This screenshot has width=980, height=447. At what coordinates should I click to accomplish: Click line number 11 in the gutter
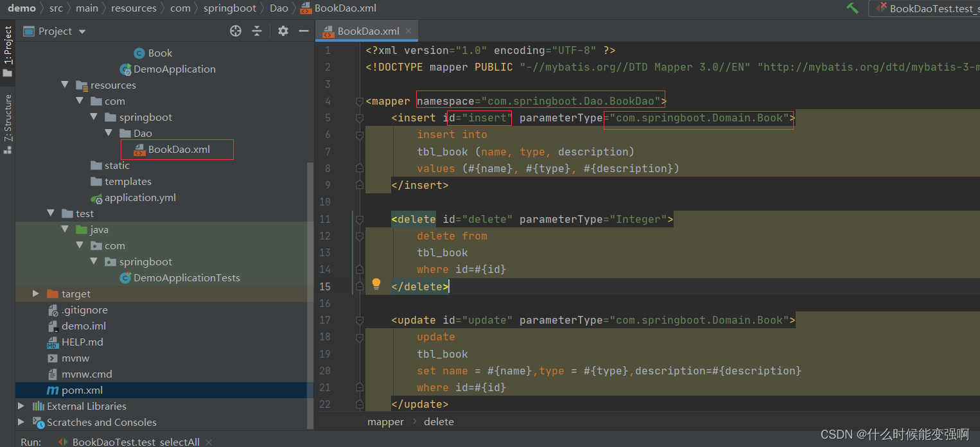(325, 219)
